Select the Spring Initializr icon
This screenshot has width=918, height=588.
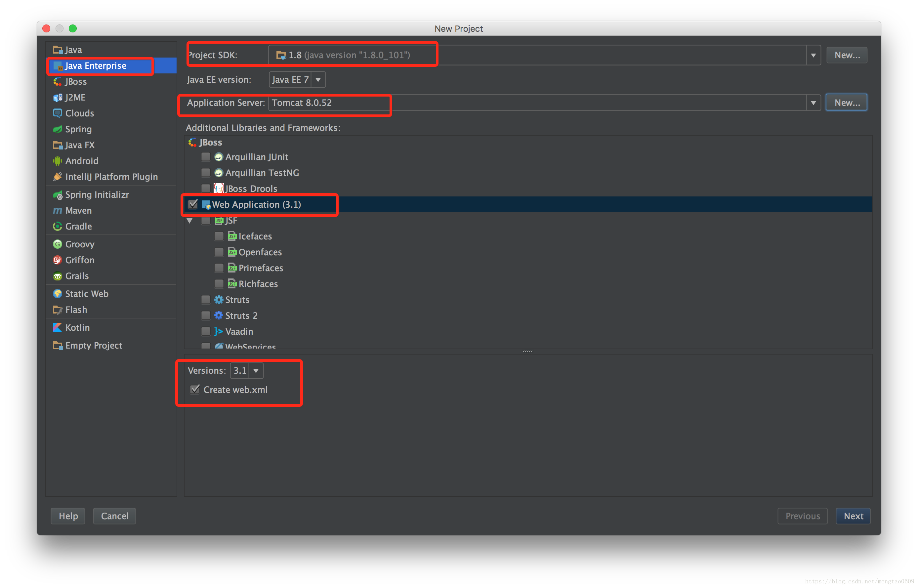point(58,195)
